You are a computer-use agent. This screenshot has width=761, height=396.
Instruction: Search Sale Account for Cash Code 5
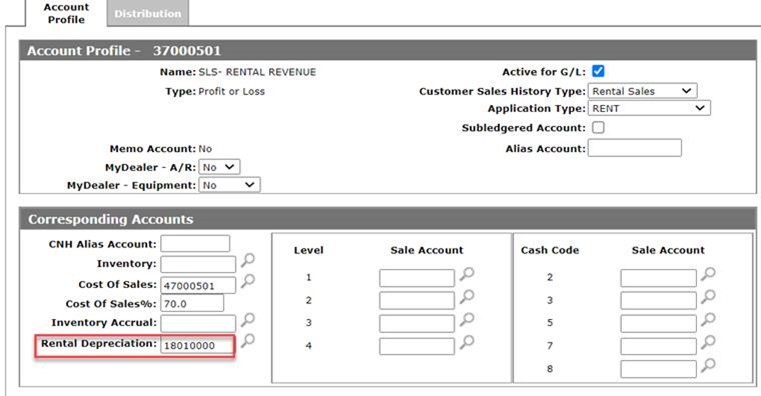pos(708,319)
